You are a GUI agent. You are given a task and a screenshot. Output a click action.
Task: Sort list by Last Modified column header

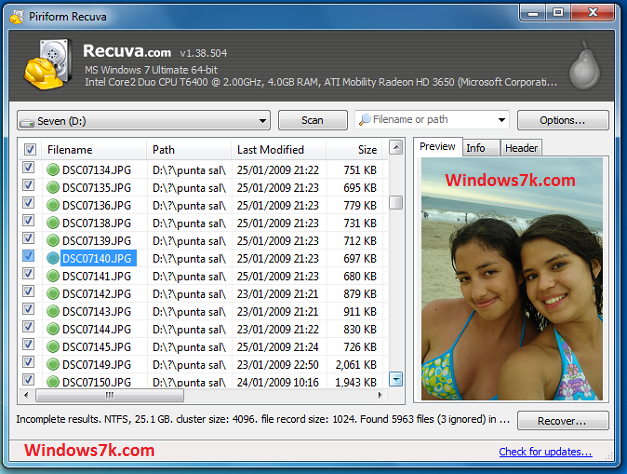[x=279, y=150]
